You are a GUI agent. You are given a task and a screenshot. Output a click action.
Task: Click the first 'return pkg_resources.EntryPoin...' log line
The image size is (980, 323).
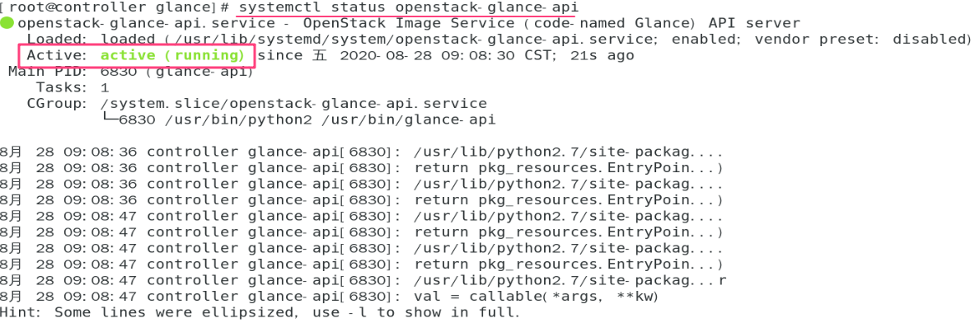(568, 168)
